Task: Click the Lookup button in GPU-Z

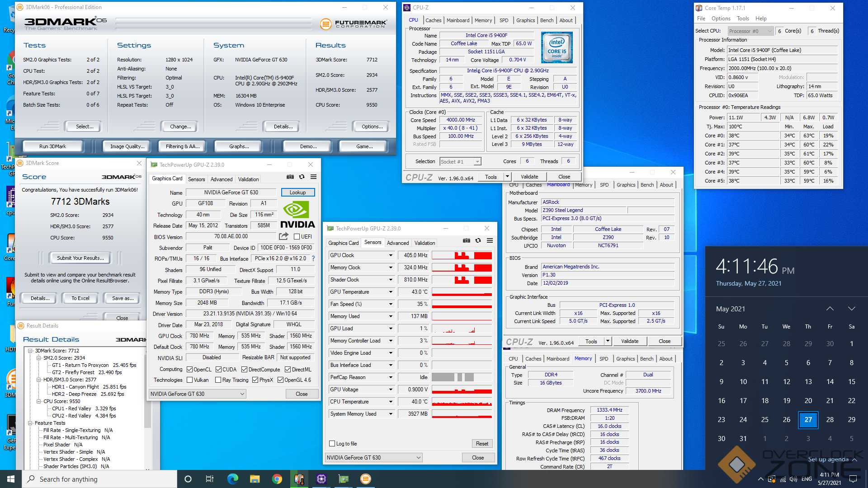Action: coord(297,192)
